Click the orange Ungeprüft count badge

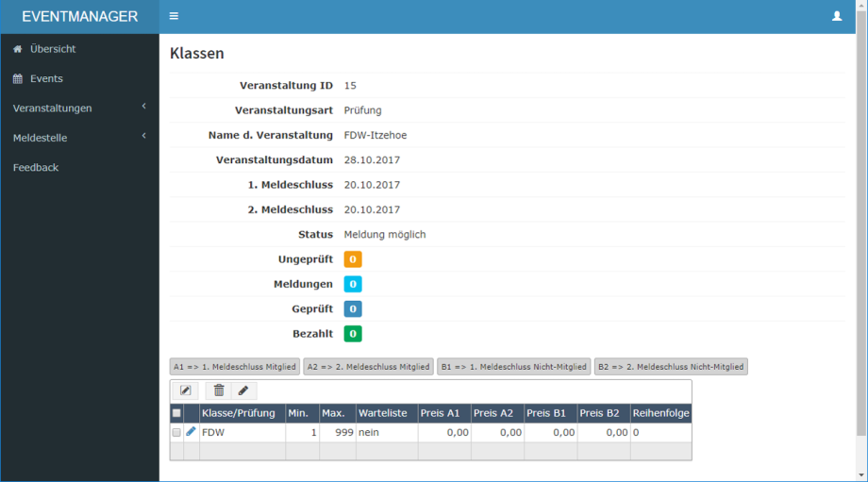353,259
